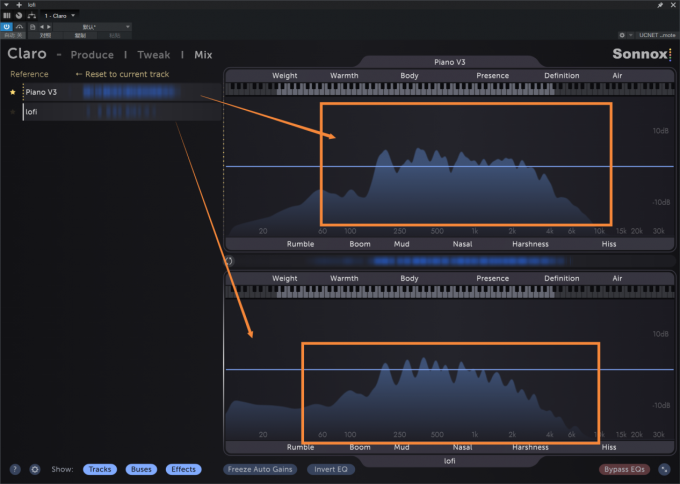Click the resize icon beside Bypass EQs

tap(664, 469)
